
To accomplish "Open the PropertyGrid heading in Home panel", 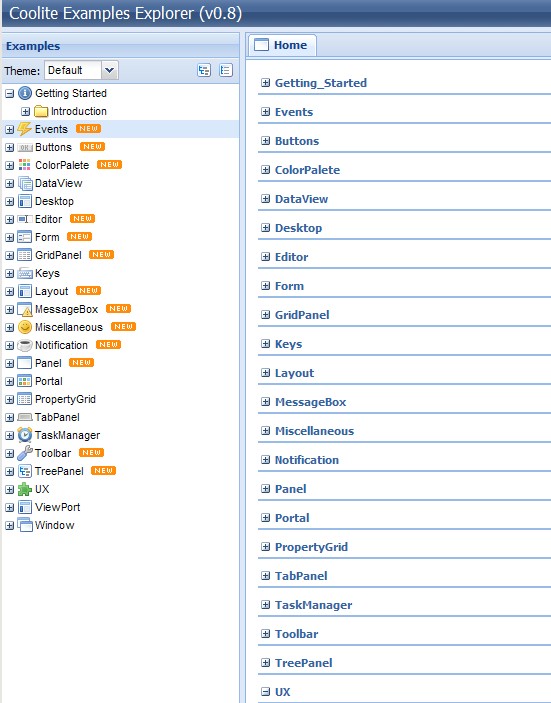I will 311,547.
